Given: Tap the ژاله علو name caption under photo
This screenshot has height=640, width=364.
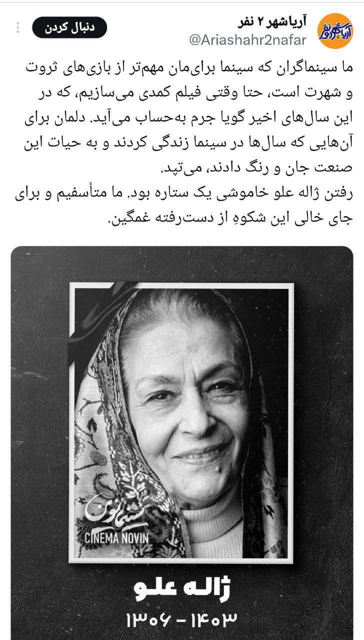Looking at the screenshot, I should click(181, 589).
